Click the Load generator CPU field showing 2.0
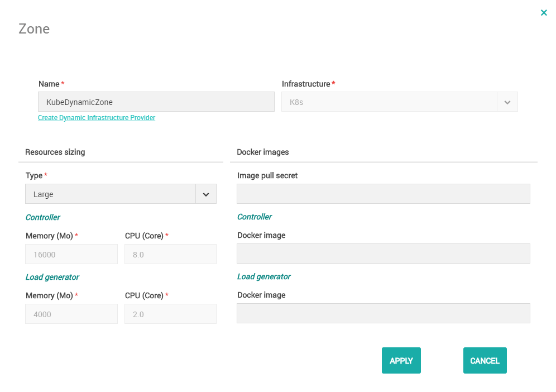 click(x=170, y=314)
